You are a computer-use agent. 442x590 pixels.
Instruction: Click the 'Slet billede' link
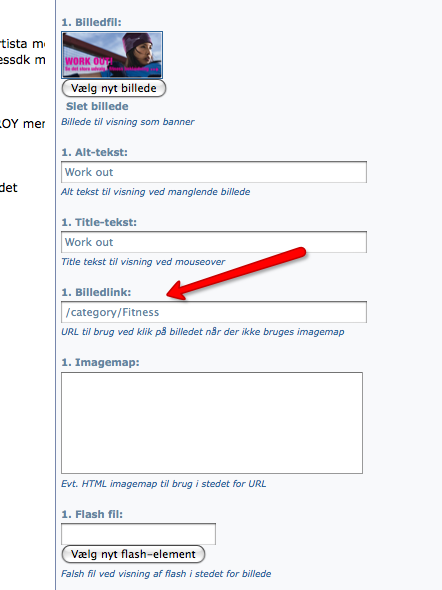point(97,106)
